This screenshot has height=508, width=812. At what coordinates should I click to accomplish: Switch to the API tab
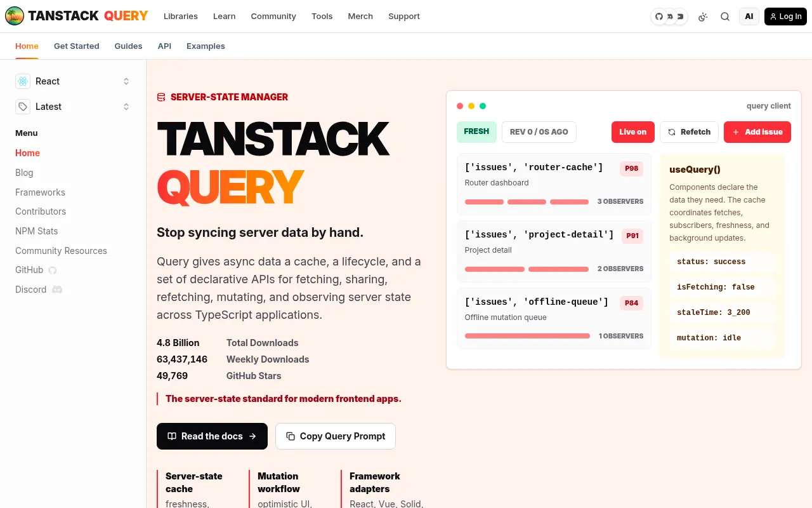point(164,46)
